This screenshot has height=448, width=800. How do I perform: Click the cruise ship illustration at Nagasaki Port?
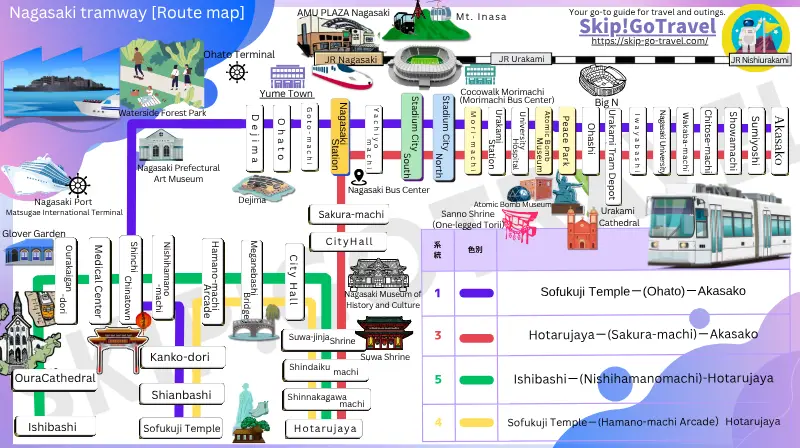coord(37,175)
